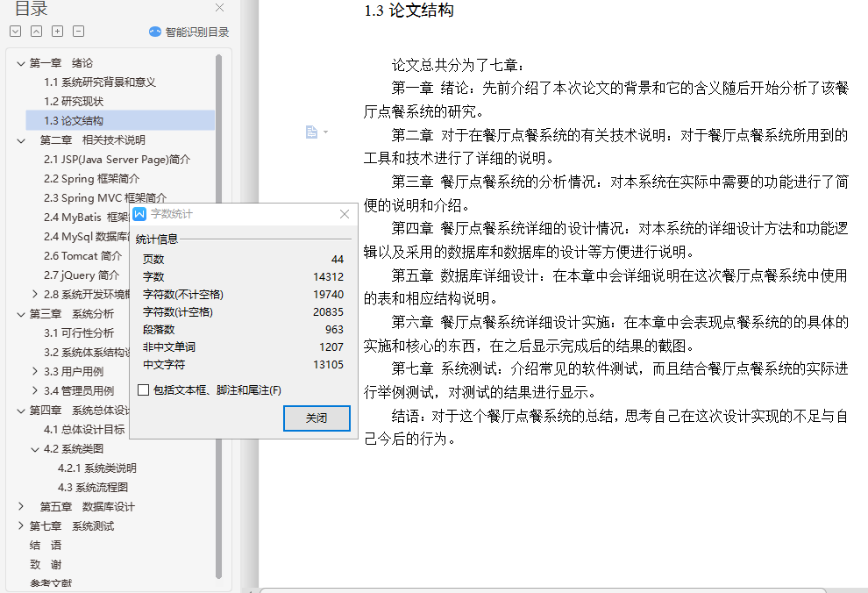
Task: Go to 1.2 研究现状 heading
Action: click(74, 102)
